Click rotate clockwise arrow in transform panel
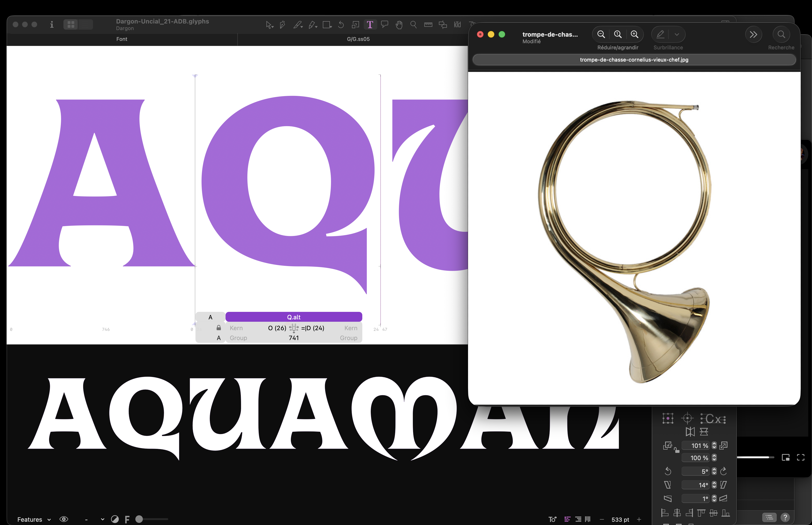The image size is (812, 525). (x=723, y=471)
